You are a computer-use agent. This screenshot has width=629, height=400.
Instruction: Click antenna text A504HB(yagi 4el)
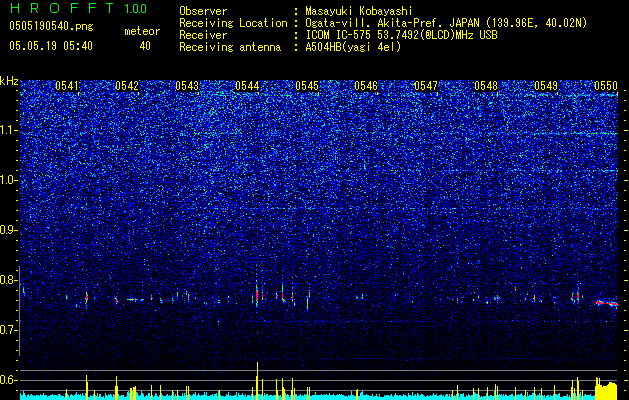[x=353, y=47]
